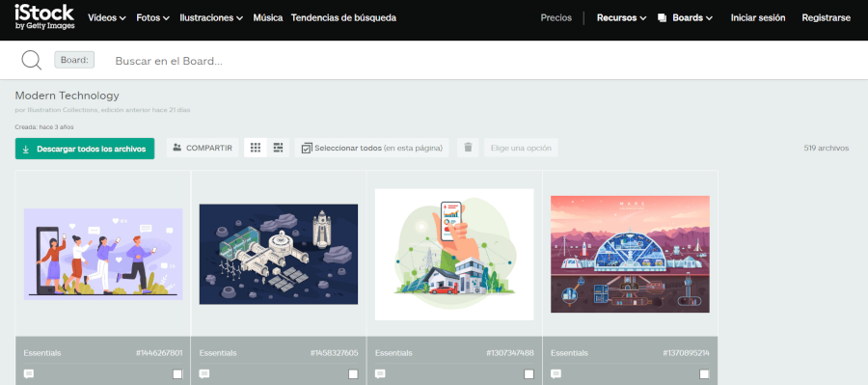Open the Elige una opción dropdown
Screen dimensions: 868x385
pos(521,148)
